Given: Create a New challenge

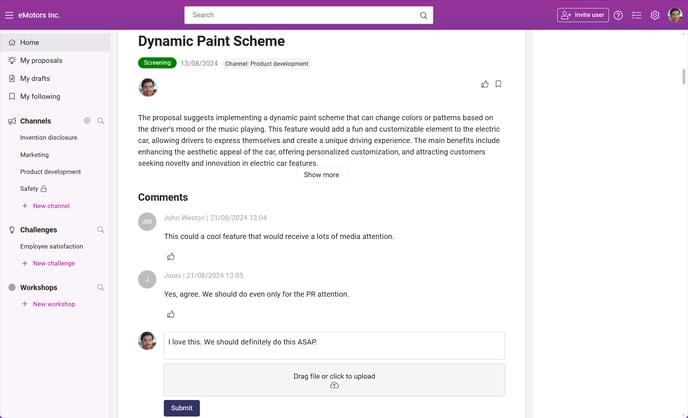Looking at the screenshot, I should tap(48, 263).
